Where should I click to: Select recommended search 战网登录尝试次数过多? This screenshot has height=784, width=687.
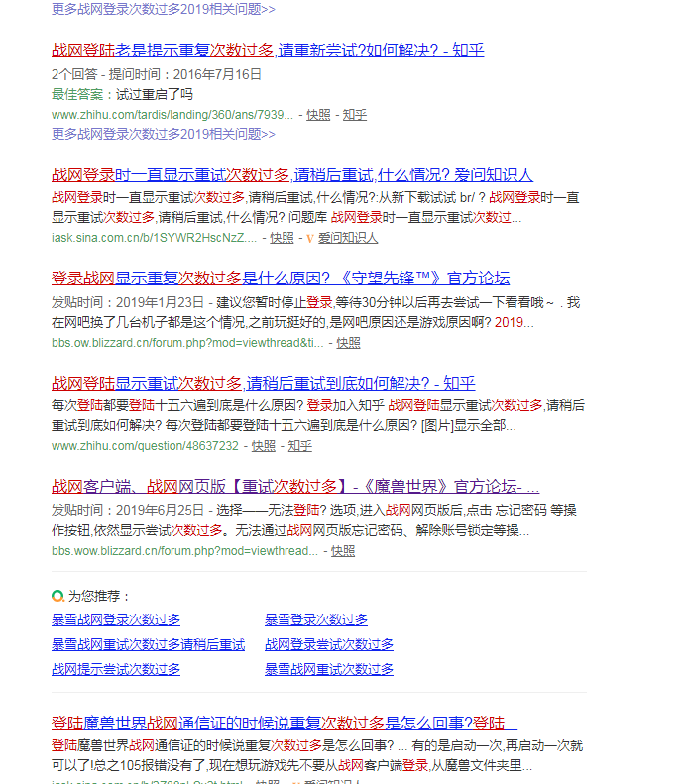click(x=329, y=645)
